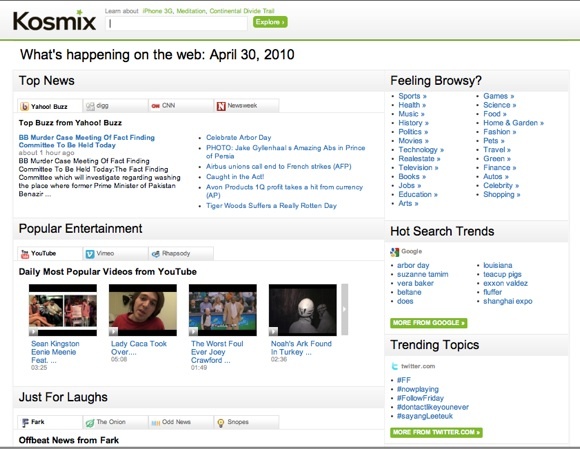Open the Lady Caca video thumbnail
The width and height of the screenshot is (580, 449).
point(143,310)
